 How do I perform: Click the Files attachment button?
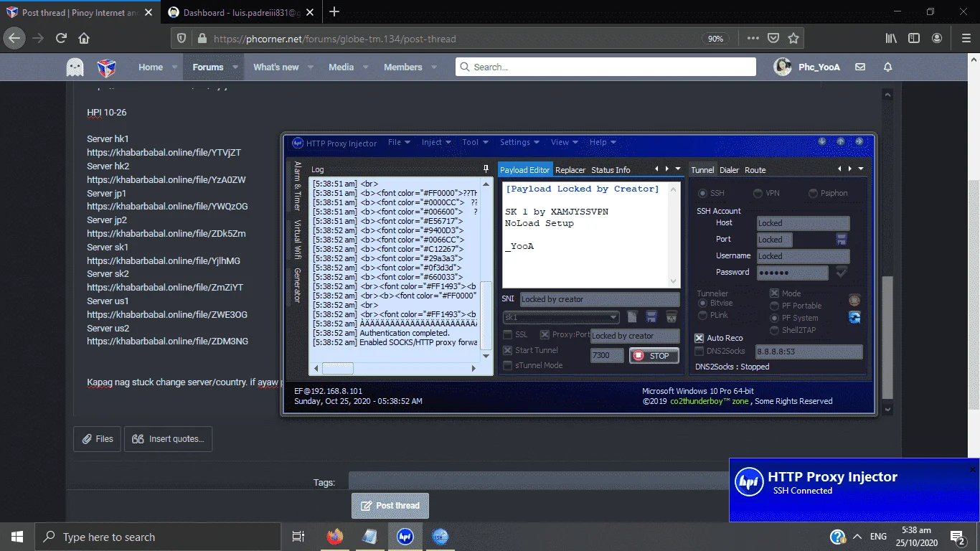click(x=97, y=438)
